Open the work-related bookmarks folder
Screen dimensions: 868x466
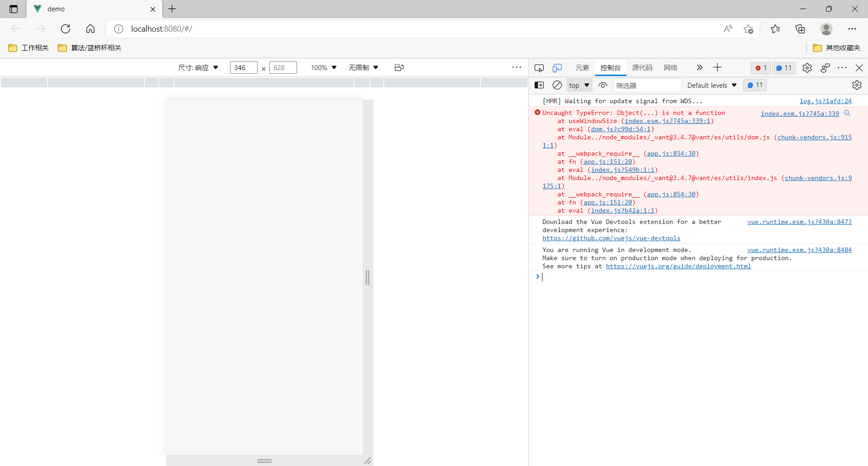pos(28,48)
